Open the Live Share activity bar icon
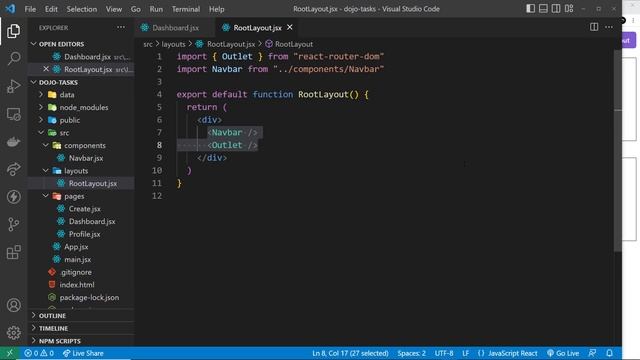Image resolution: width=640 pixels, height=360 pixels. (13, 169)
